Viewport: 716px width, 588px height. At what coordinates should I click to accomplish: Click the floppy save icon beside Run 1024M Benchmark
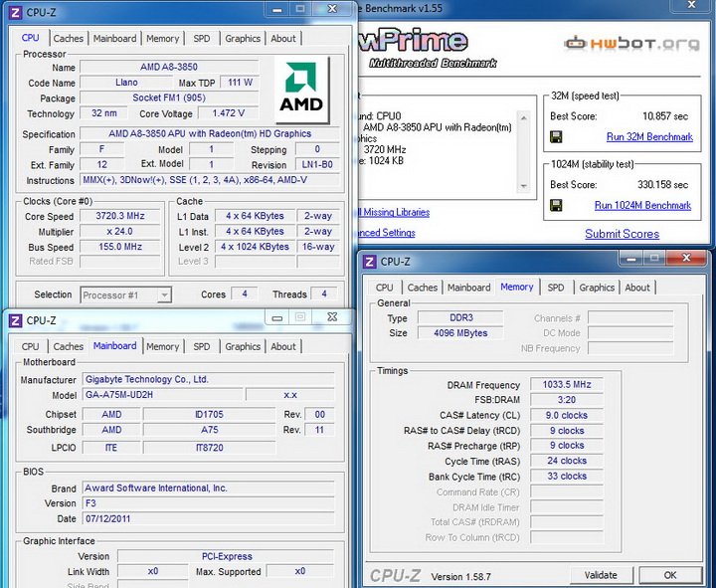tap(556, 205)
